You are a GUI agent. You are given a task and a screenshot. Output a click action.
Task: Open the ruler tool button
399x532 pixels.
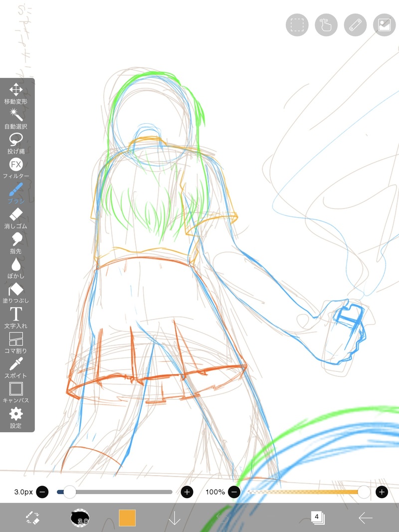(x=355, y=25)
